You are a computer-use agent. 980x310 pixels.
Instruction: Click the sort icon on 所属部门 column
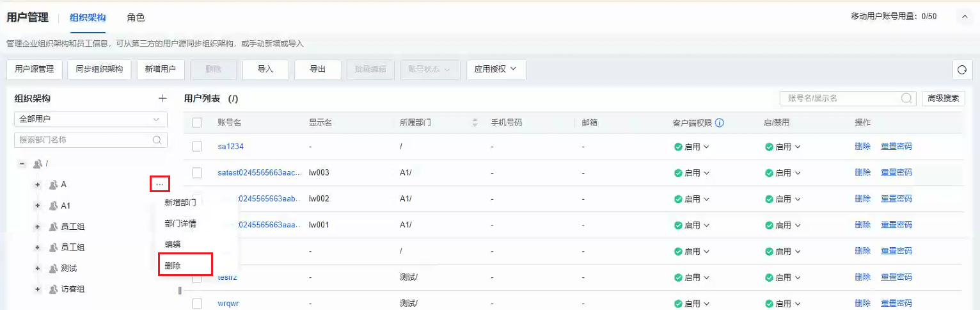tap(475, 123)
